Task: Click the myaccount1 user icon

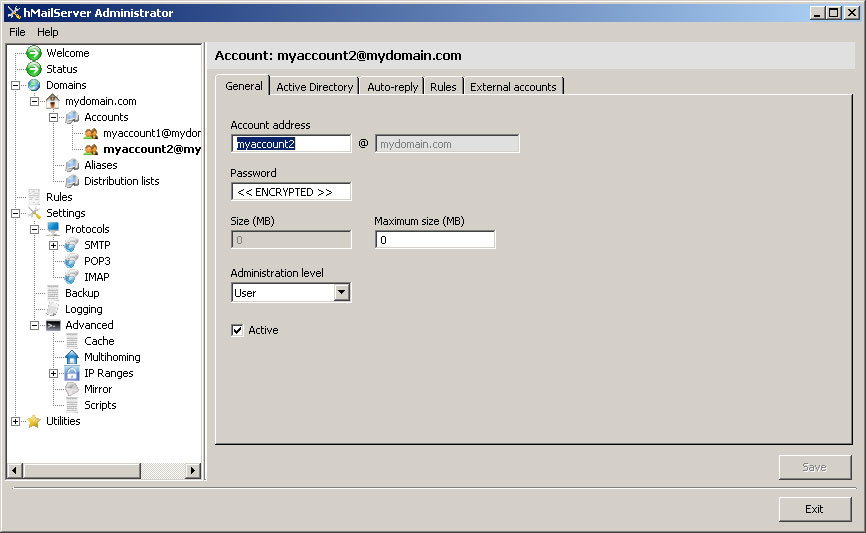Action: pyautogui.click(x=91, y=133)
